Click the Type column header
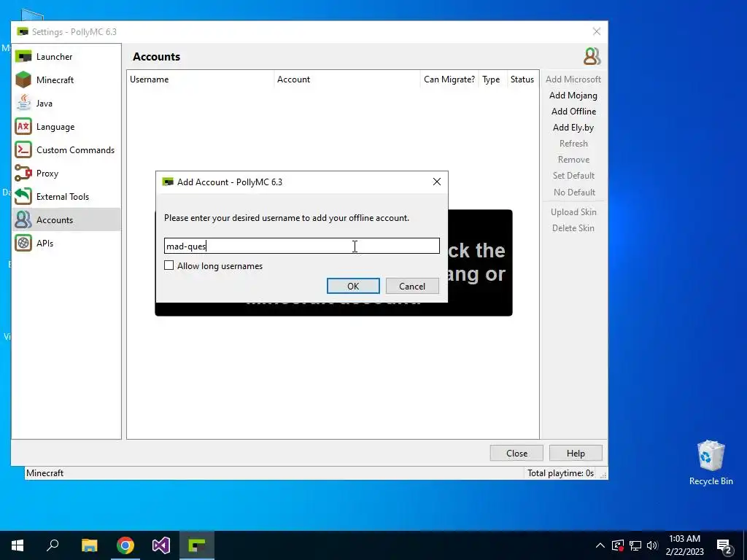The image size is (747, 560). coord(491,79)
